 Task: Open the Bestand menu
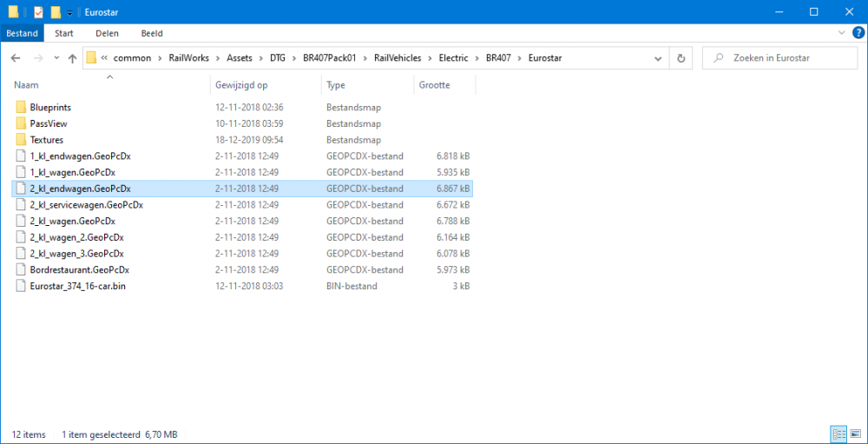click(x=22, y=33)
